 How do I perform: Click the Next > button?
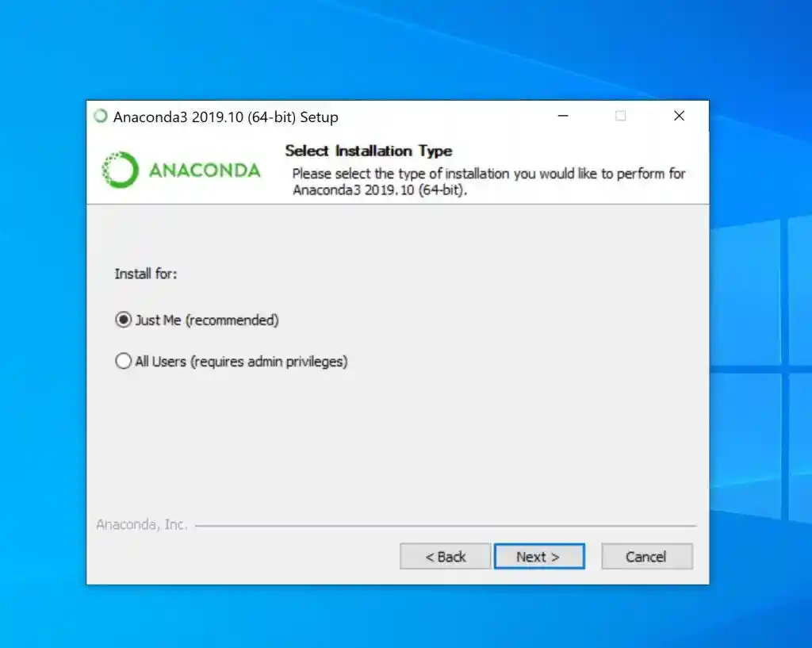[x=539, y=556]
